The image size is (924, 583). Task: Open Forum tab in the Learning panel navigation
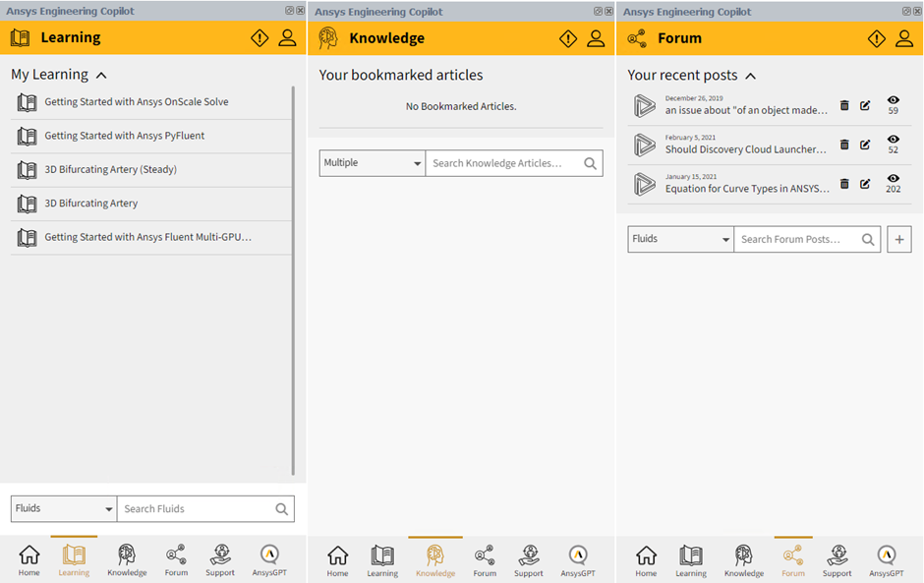(176, 560)
